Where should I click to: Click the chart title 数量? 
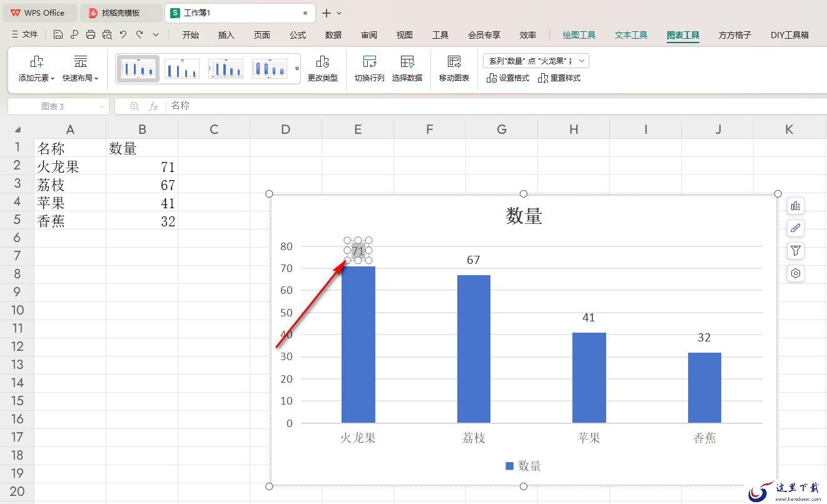[x=524, y=216]
